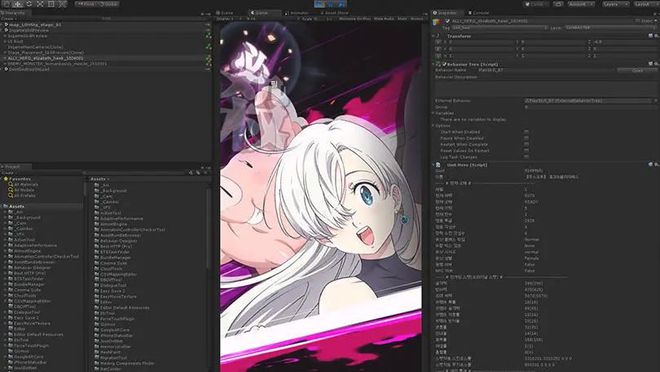Click the Play button in the top toolbar
660x372 pixels.
tap(319, 4)
